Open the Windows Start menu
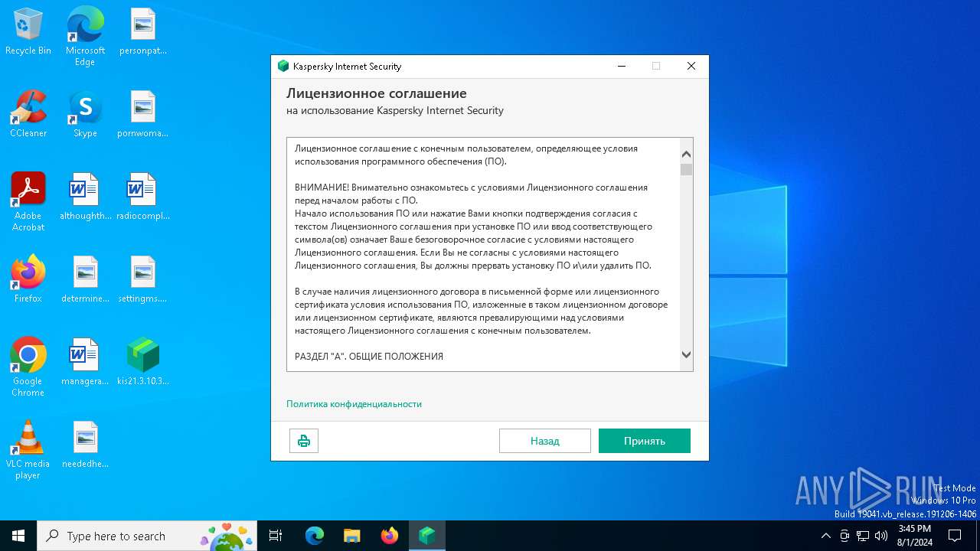The image size is (980, 551). click(18, 536)
